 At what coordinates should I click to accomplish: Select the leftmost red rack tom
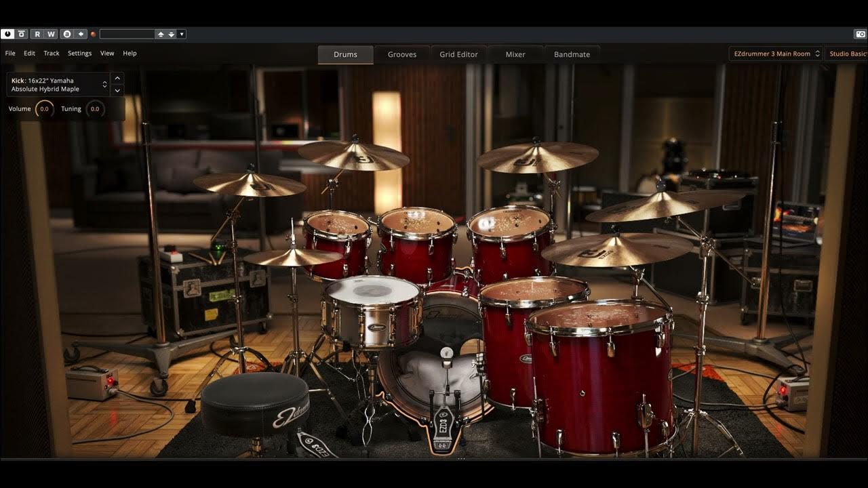[x=337, y=244]
